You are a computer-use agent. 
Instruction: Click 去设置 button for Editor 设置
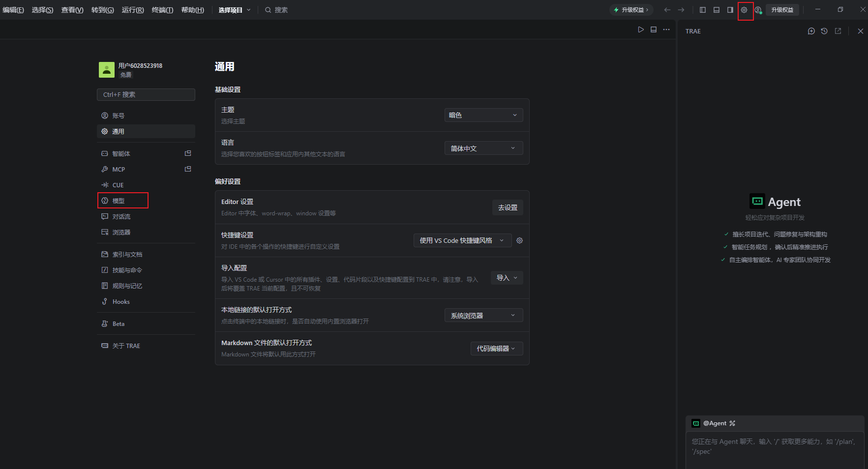(x=508, y=207)
